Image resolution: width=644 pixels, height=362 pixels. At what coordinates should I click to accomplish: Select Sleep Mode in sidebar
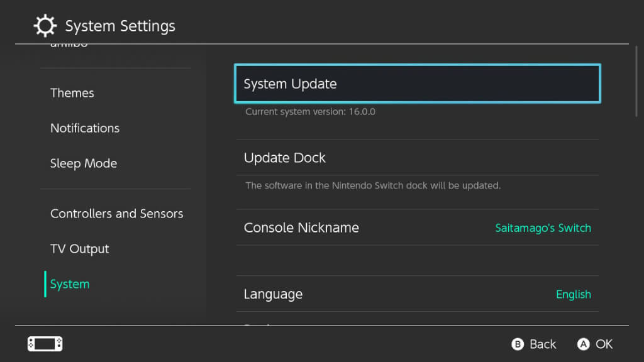84,163
